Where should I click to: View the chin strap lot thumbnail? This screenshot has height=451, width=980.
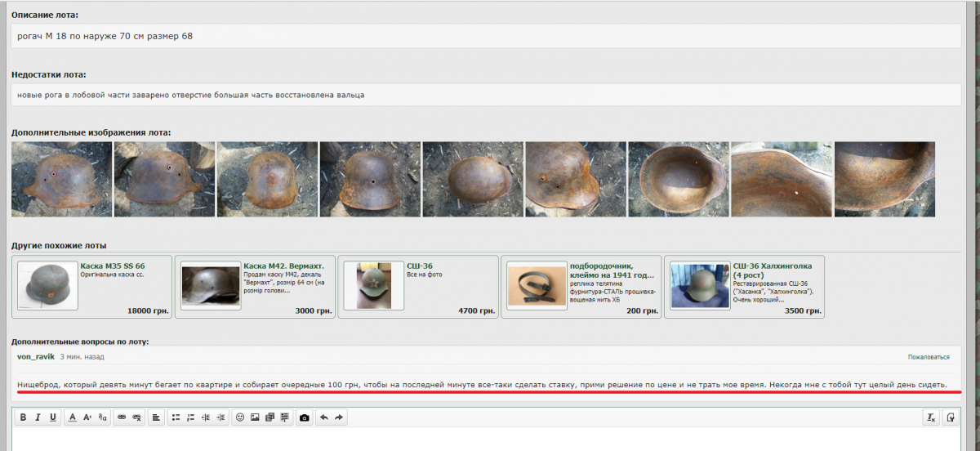click(x=537, y=286)
